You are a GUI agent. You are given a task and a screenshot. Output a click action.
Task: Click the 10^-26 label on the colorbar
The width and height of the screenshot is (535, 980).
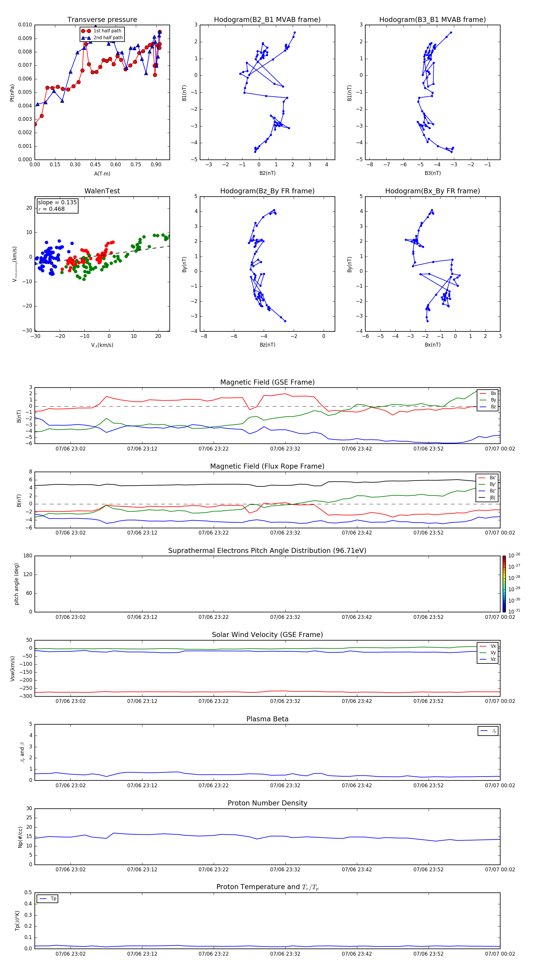pyautogui.click(x=514, y=555)
